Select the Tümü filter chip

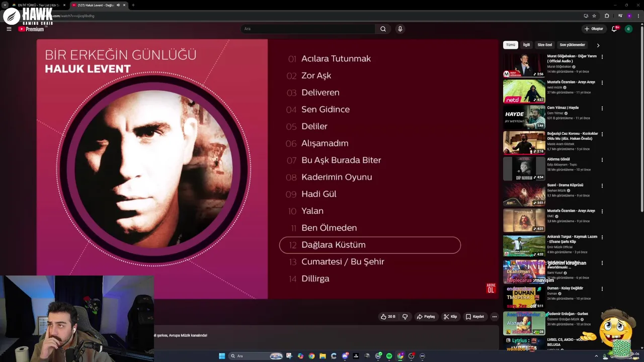click(511, 45)
